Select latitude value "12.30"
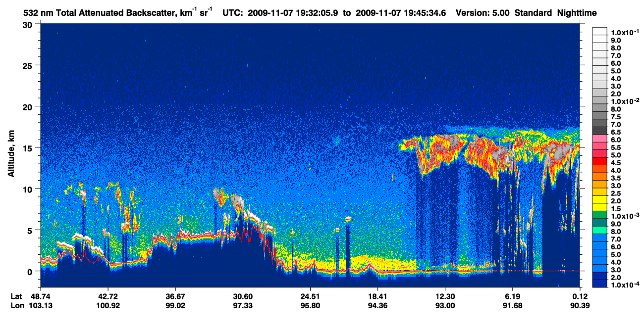The width and height of the screenshot is (644, 330). click(445, 296)
